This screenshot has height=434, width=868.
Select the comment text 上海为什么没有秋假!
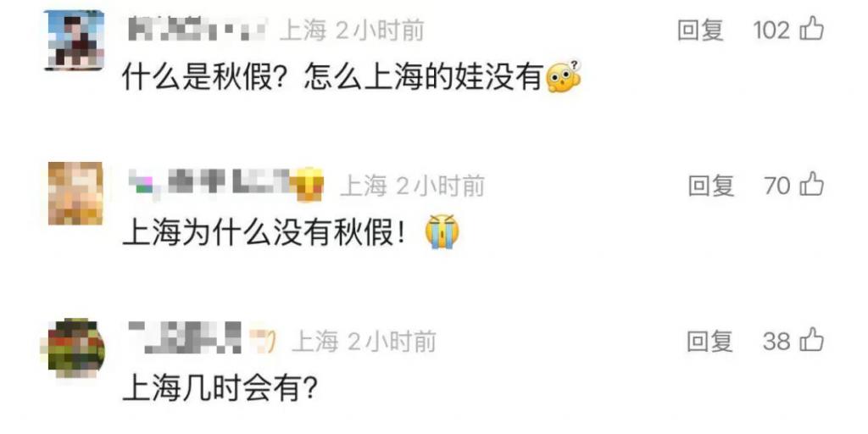tap(267, 233)
